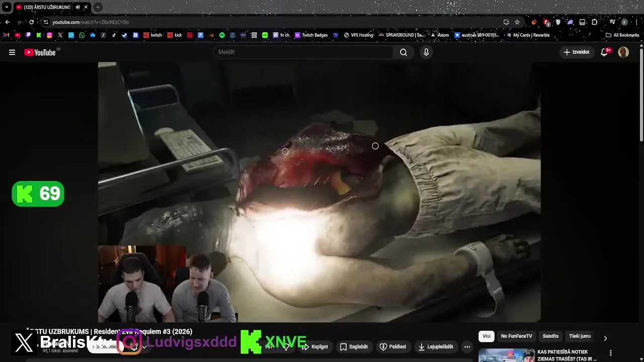Open the media controls icon in toolbar
Image resolution: width=644 pixels, height=362 pixels.
click(x=612, y=22)
